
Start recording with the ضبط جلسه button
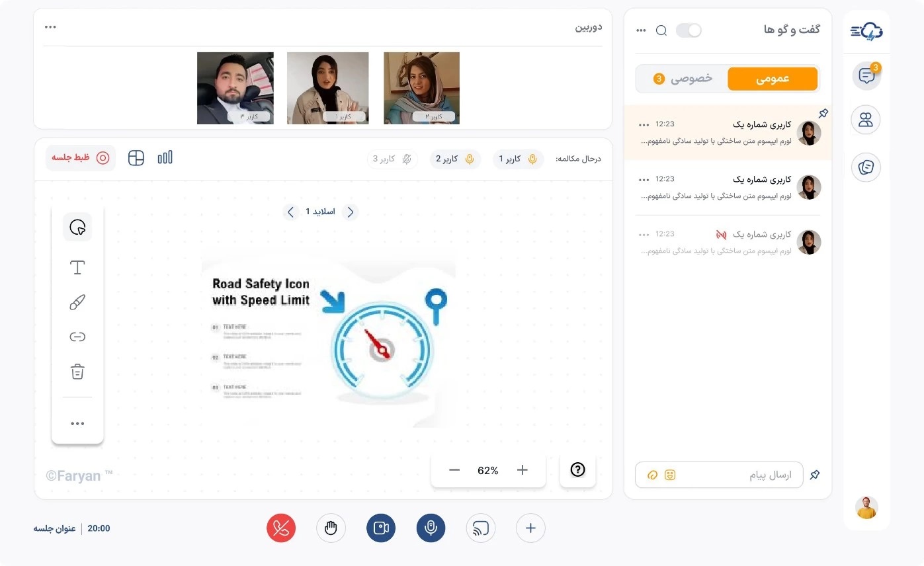pos(80,157)
